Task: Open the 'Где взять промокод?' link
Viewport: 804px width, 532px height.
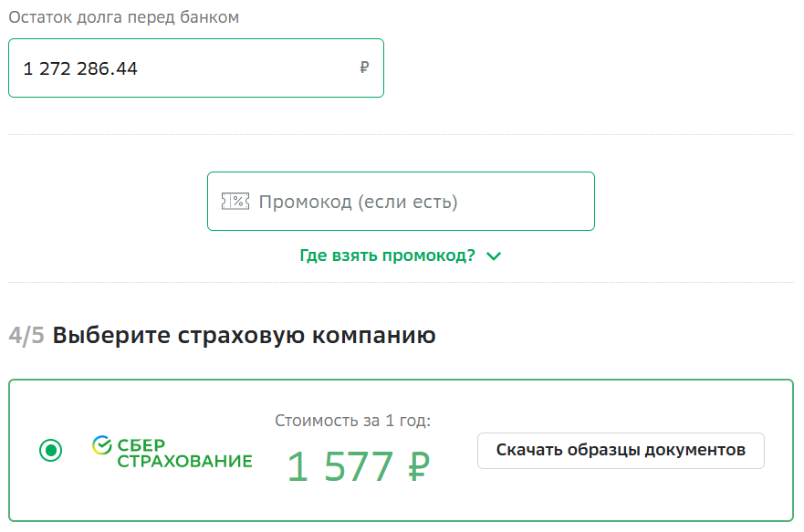Action: [x=389, y=256]
